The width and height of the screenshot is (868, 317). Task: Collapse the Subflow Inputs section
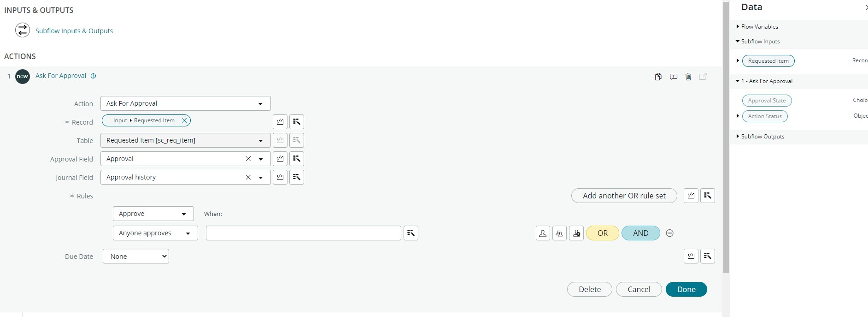click(x=757, y=42)
